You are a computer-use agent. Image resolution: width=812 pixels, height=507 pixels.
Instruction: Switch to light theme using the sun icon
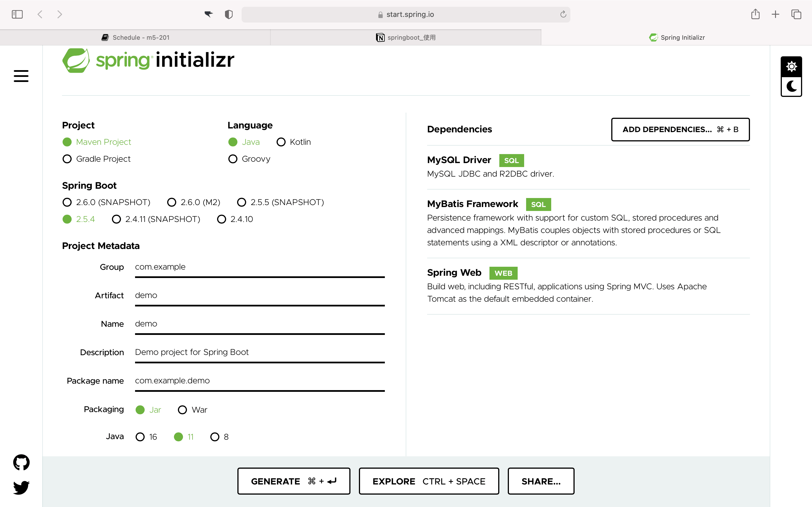[x=791, y=66]
